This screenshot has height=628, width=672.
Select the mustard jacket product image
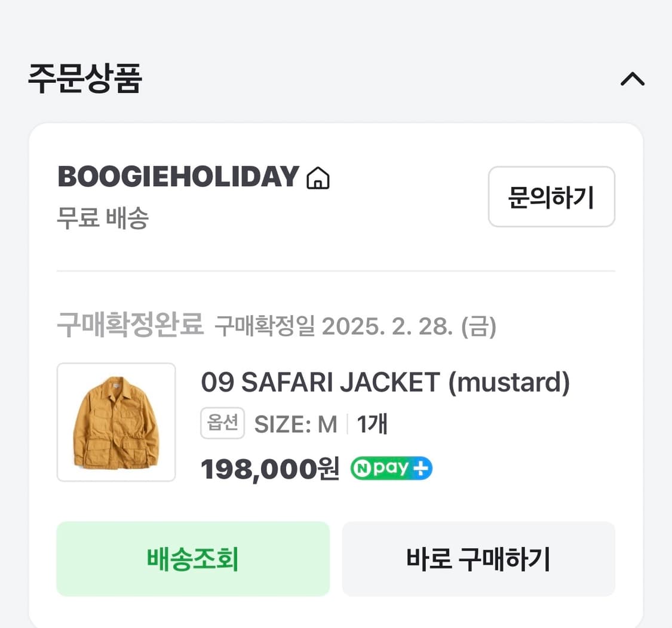pos(116,421)
